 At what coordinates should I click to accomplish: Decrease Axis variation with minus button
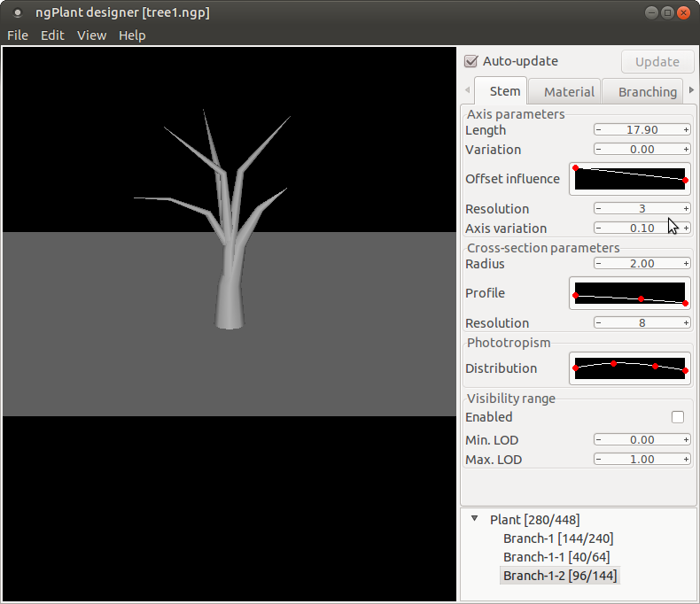tap(598, 228)
